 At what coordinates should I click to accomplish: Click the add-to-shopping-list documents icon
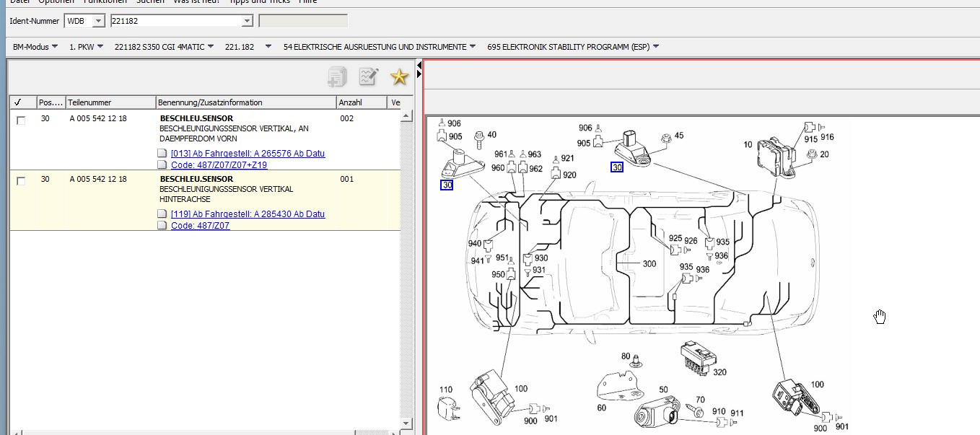coord(337,76)
